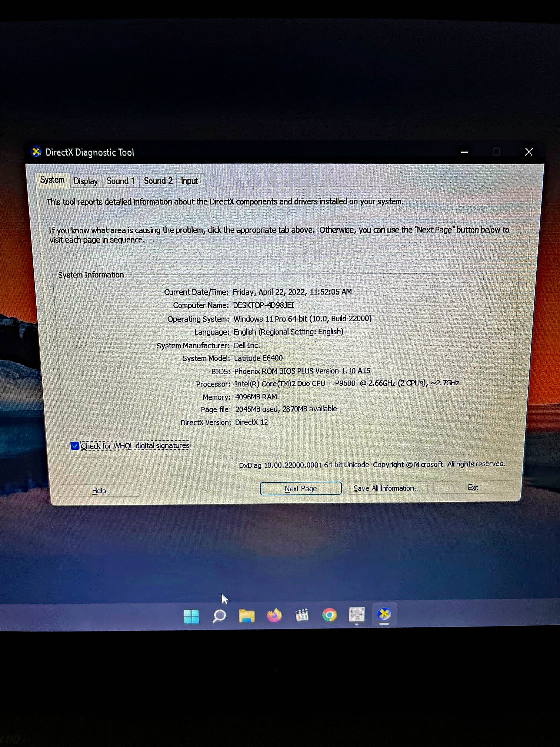The image size is (560, 747).
Task: Go to the Input tab
Action: 189,181
